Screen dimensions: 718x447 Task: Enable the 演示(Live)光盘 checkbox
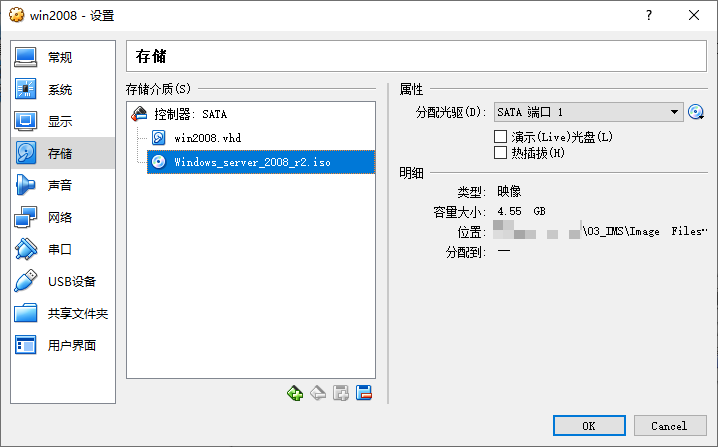pyautogui.click(x=500, y=136)
